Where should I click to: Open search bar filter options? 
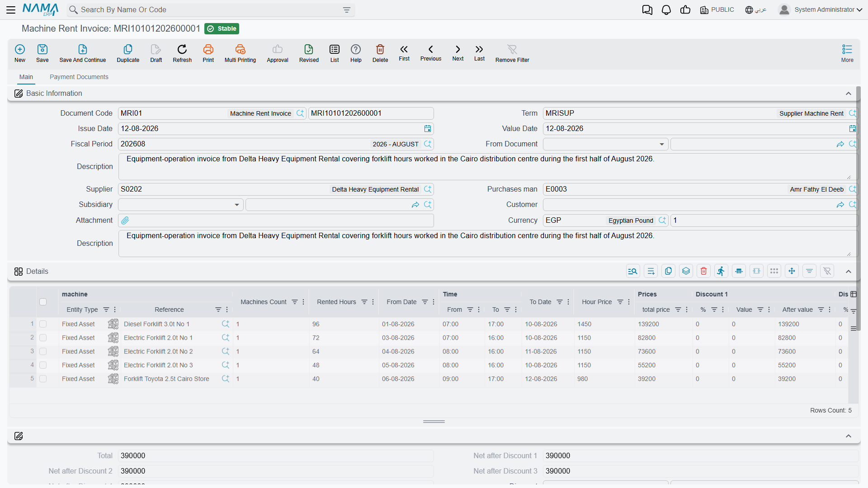(347, 10)
